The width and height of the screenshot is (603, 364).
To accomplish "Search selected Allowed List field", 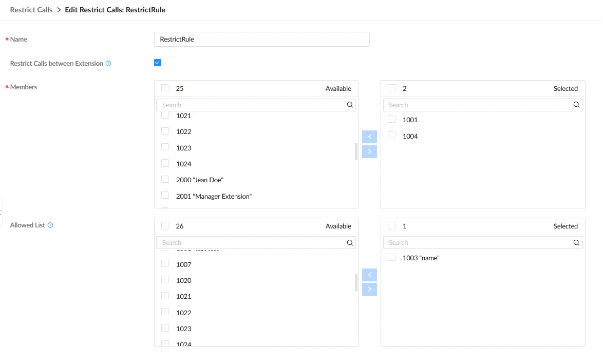I will [x=483, y=242].
